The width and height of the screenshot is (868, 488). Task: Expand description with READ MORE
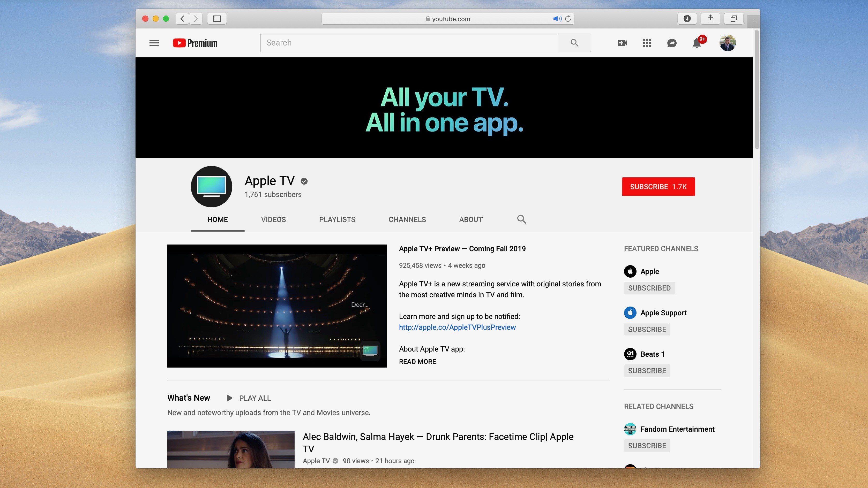pyautogui.click(x=417, y=361)
